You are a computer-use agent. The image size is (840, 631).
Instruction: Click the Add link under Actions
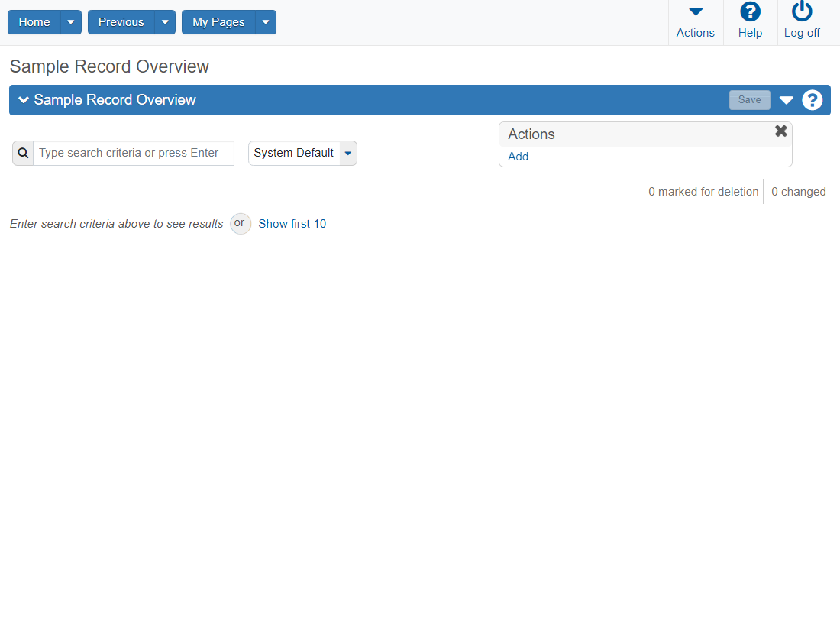[x=518, y=157]
